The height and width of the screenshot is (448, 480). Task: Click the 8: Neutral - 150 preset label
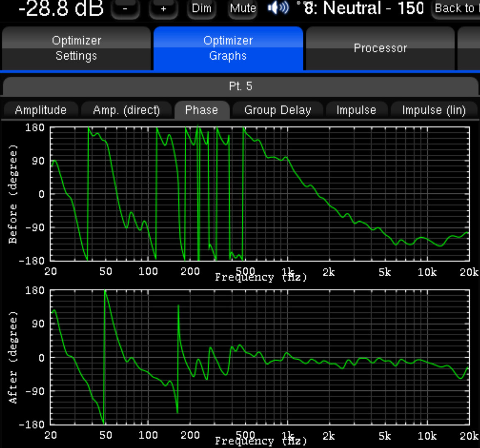pos(364,8)
